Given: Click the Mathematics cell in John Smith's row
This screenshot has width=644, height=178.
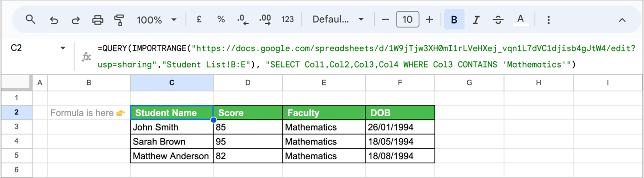Looking at the screenshot, I should (324, 127).
